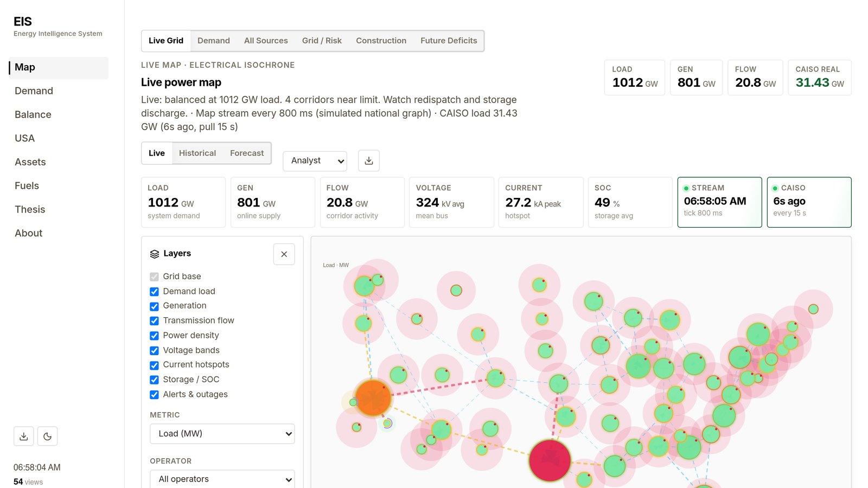This screenshot has height=488, width=868.
Task: Open the All Sources tab
Action: coord(266,41)
